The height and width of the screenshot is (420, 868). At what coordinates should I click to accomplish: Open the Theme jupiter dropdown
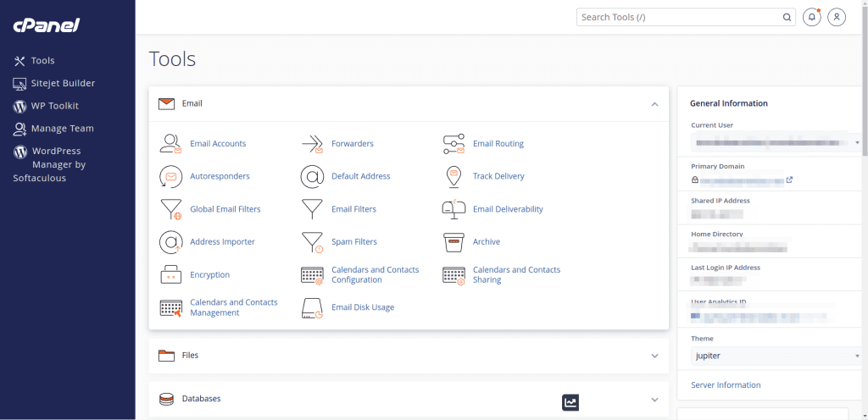pos(776,356)
